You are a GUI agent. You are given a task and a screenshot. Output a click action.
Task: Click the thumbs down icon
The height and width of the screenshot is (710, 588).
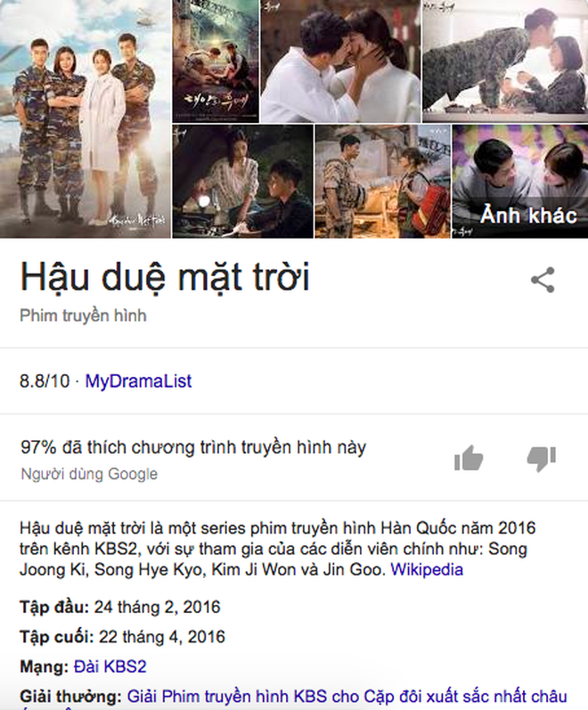542,459
